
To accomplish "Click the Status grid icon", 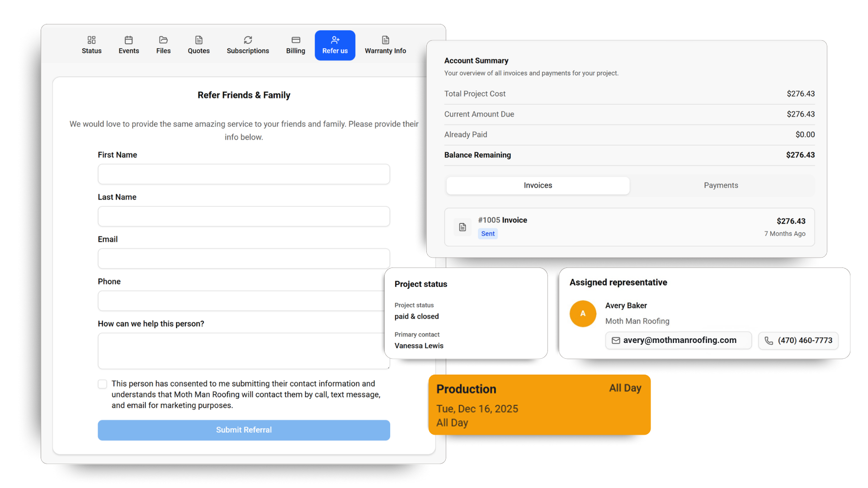I will coord(91,40).
